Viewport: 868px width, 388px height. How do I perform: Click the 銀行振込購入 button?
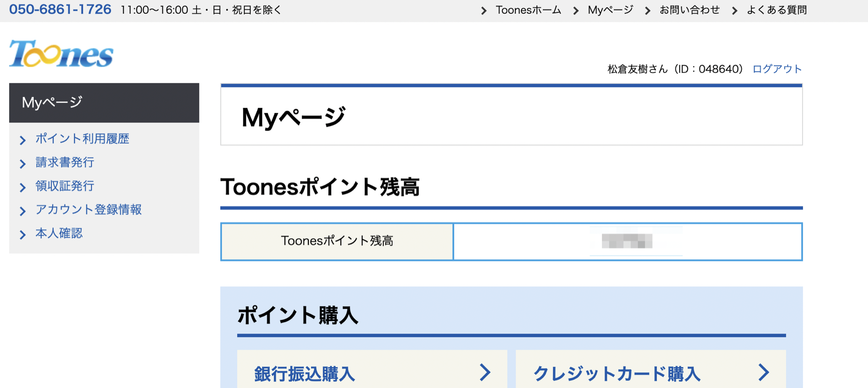coord(372,369)
